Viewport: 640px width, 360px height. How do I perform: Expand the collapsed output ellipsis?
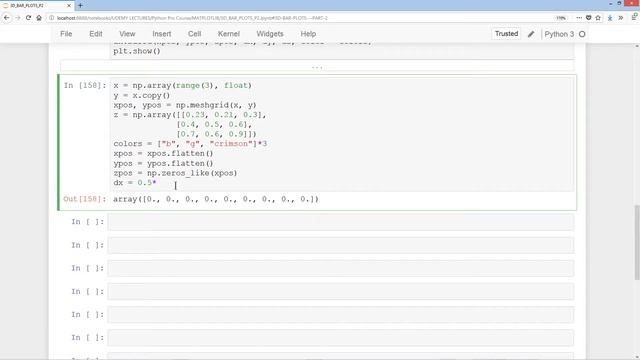point(317,66)
